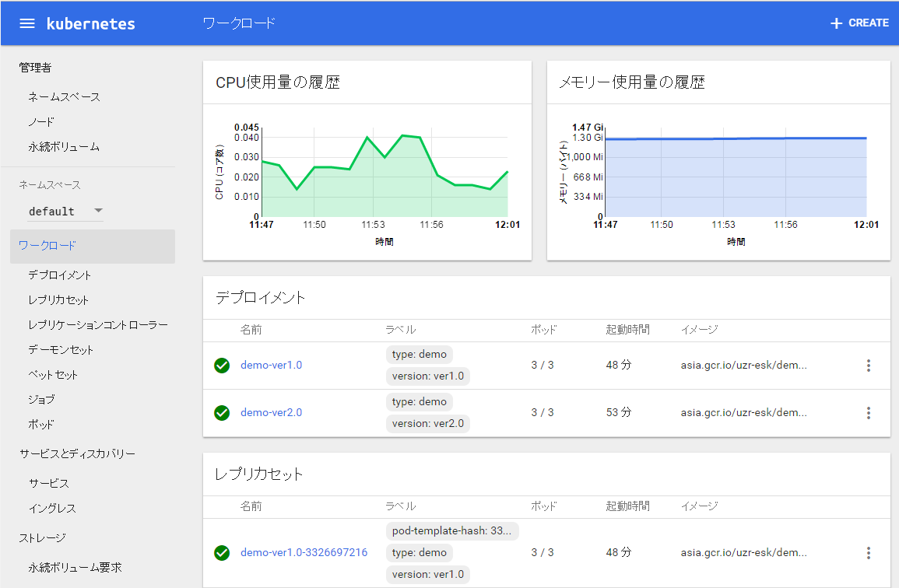Image resolution: width=899 pixels, height=588 pixels.
Task: Click status check icon for demo-ver1.0-3326697216
Action: click(x=222, y=553)
